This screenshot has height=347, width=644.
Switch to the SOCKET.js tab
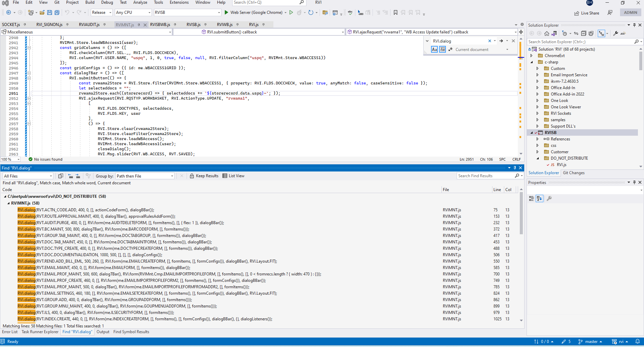11,24
